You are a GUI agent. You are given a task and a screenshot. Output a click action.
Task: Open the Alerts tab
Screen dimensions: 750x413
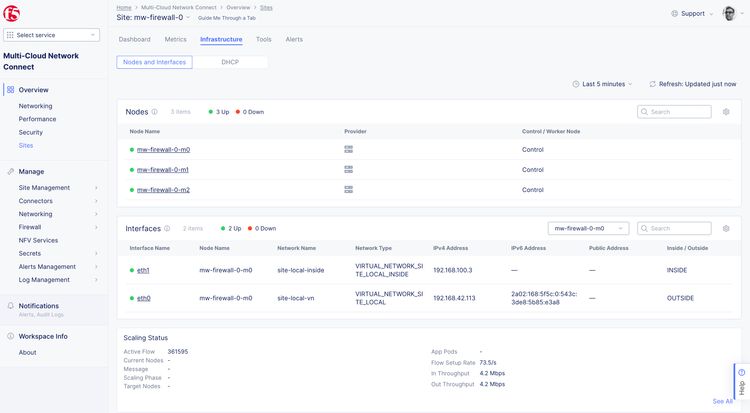(x=294, y=39)
